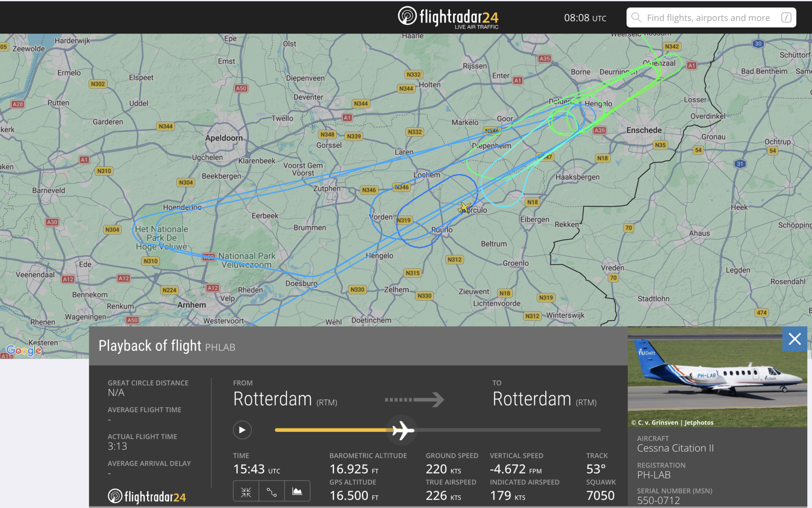Open the arrival airport Rotterdam (RTM) under TO

click(544, 399)
